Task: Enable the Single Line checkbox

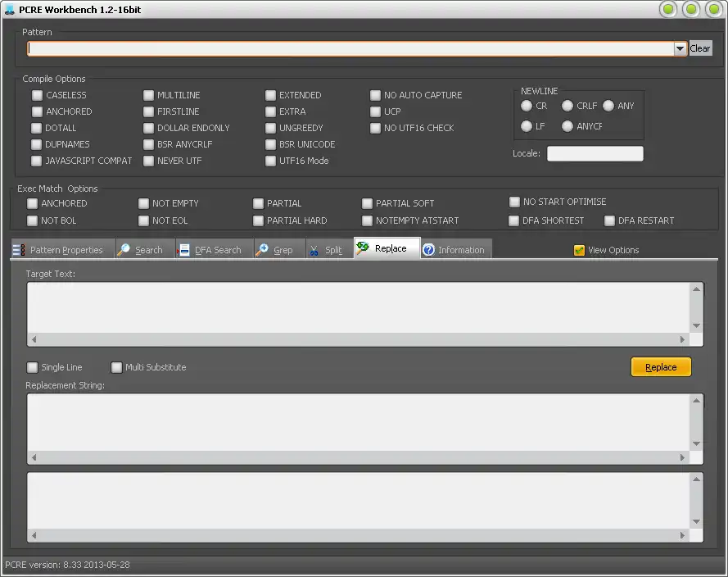Action: [32, 367]
